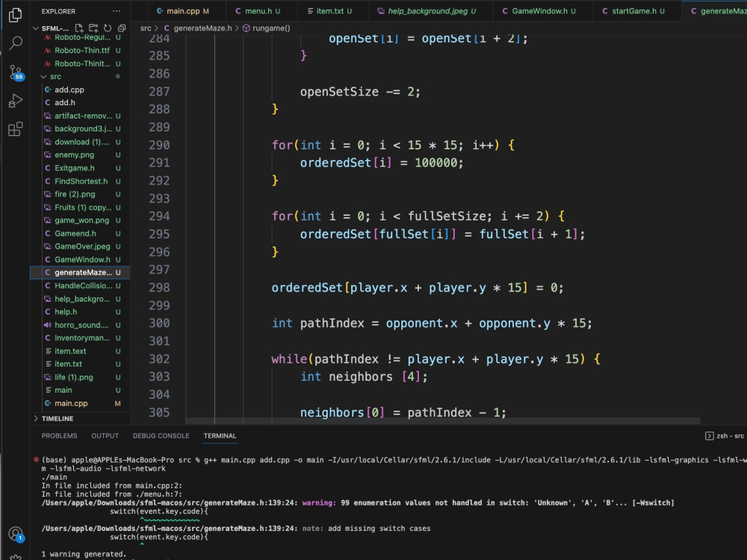Open Roboto-Thin.ttf font file
This screenshot has width=747, height=560.
[80, 50]
